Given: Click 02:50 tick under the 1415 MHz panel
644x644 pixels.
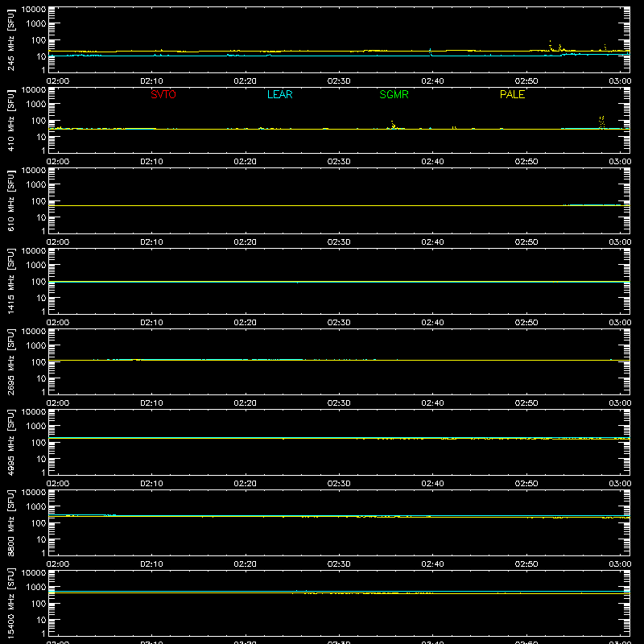Looking at the screenshot, I should tap(526, 323).
